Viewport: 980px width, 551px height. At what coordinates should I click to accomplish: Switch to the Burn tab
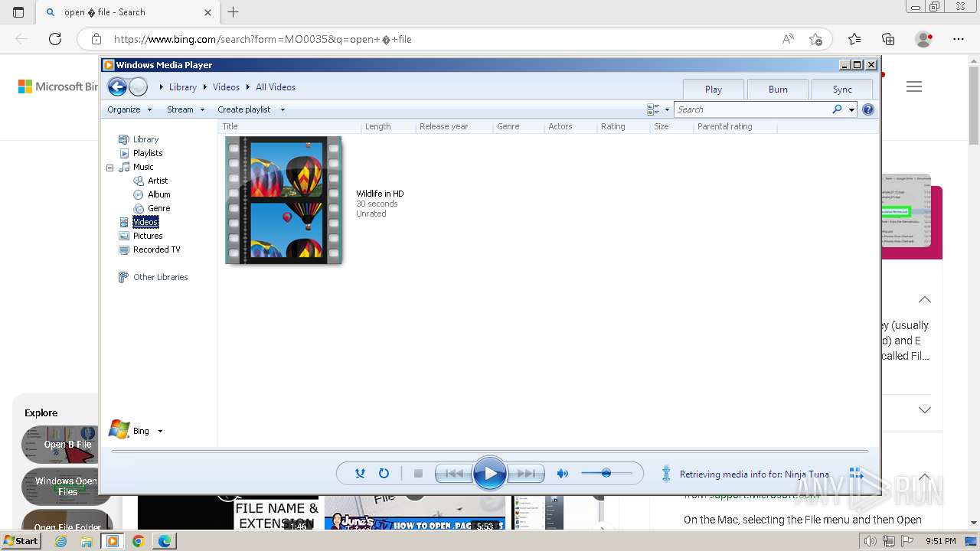click(x=778, y=89)
